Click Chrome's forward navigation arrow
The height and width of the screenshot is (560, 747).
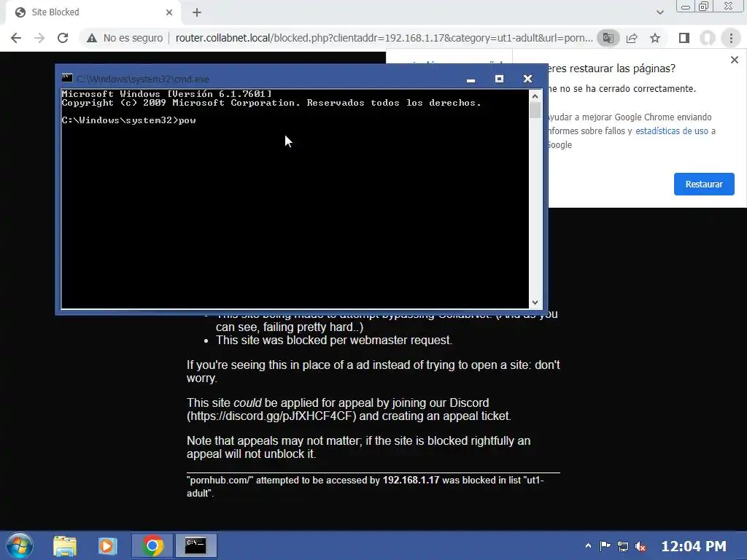point(39,38)
